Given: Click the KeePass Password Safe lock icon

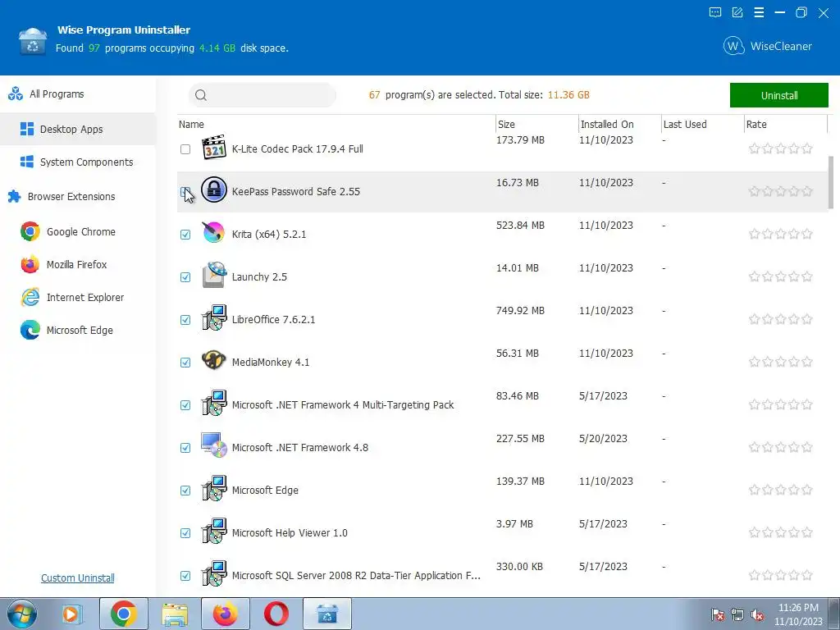Looking at the screenshot, I should tap(214, 189).
